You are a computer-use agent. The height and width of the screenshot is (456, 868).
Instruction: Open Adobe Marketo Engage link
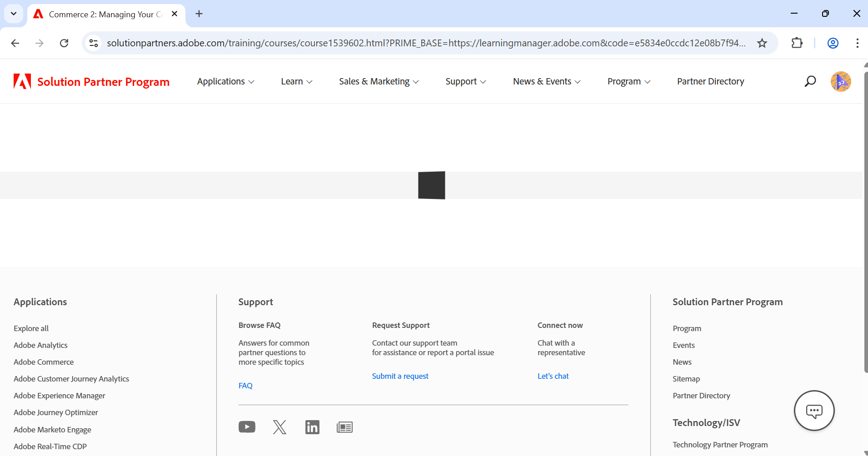(x=52, y=430)
